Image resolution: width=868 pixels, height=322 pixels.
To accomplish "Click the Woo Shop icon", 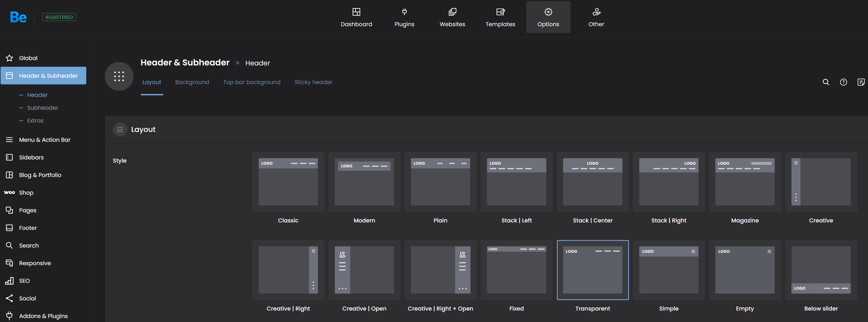I will (x=9, y=193).
